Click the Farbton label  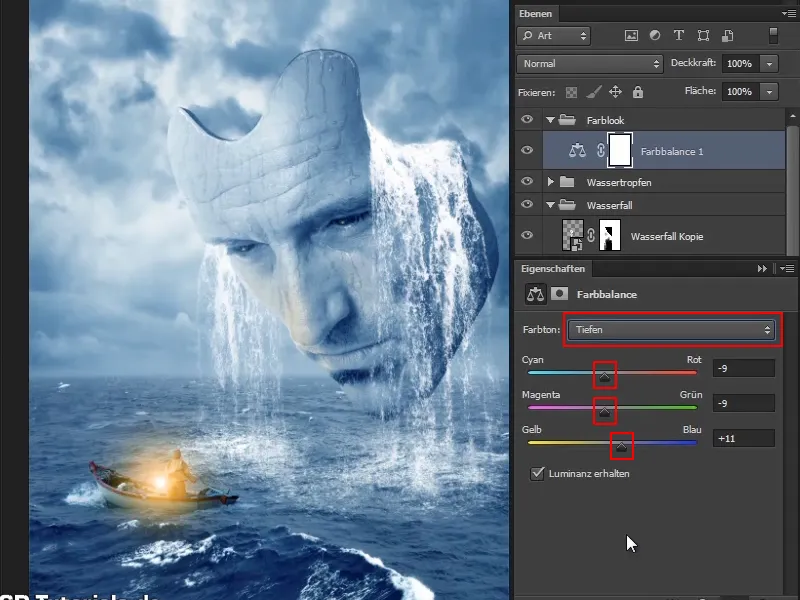point(541,330)
